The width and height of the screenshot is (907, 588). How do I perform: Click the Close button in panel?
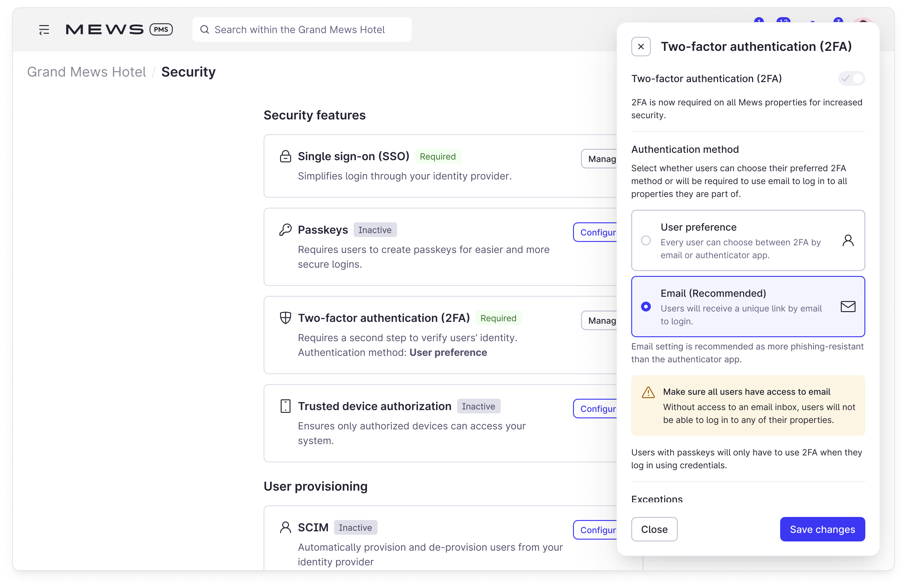click(x=654, y=529)
